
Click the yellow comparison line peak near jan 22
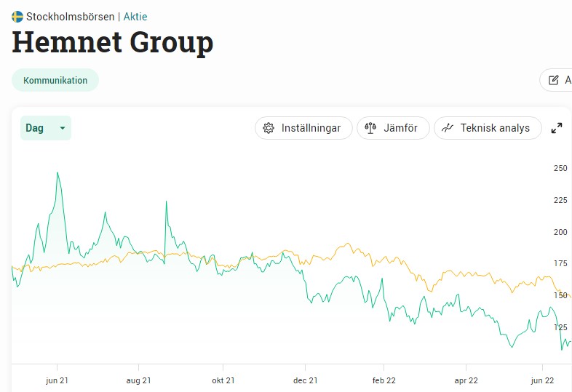(x=348, y=244)
